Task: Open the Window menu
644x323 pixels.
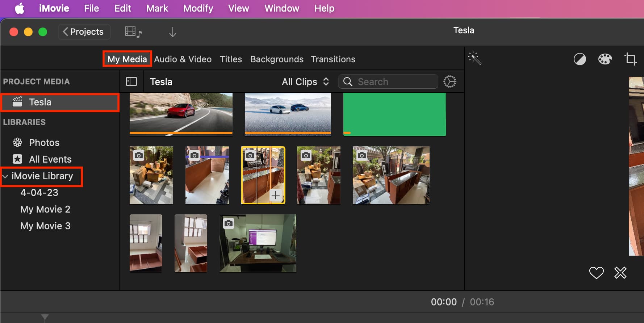Action: (x=282, y=8)
